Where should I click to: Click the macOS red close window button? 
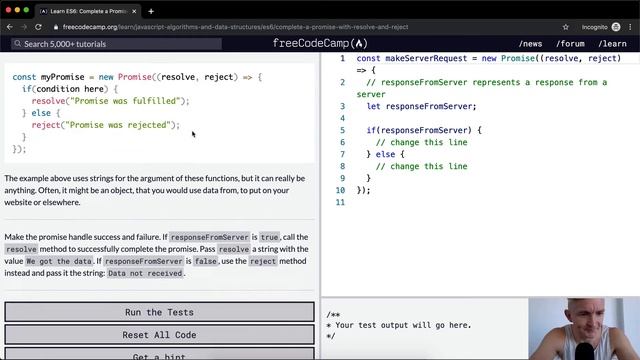coord(8,10)
